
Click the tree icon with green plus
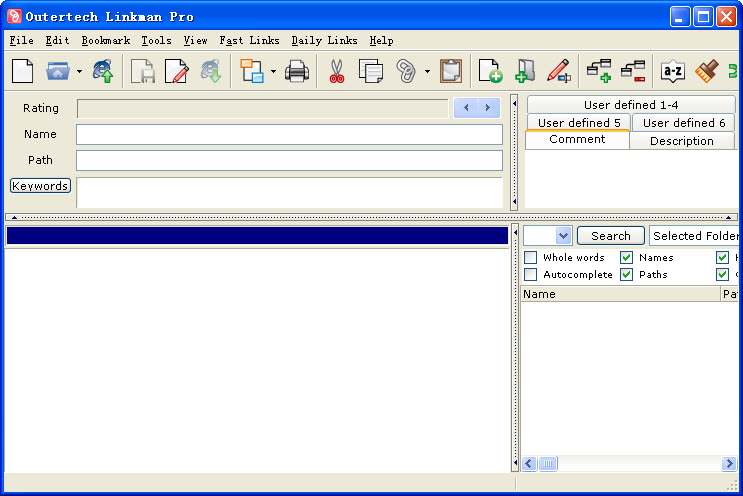599,72
